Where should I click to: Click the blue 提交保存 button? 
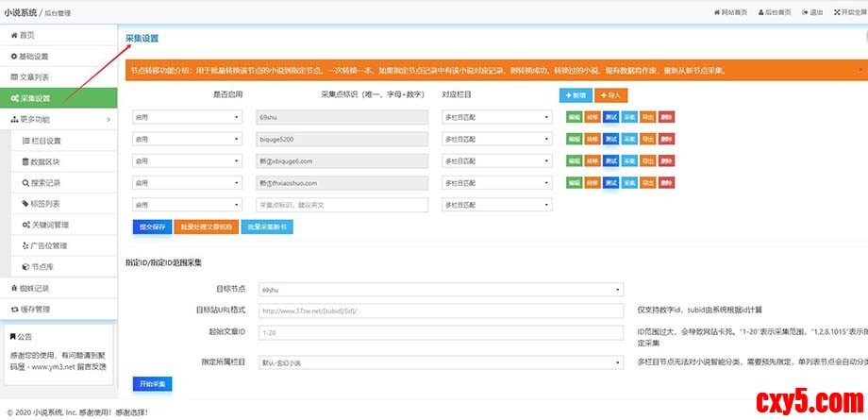coord(151,227)
